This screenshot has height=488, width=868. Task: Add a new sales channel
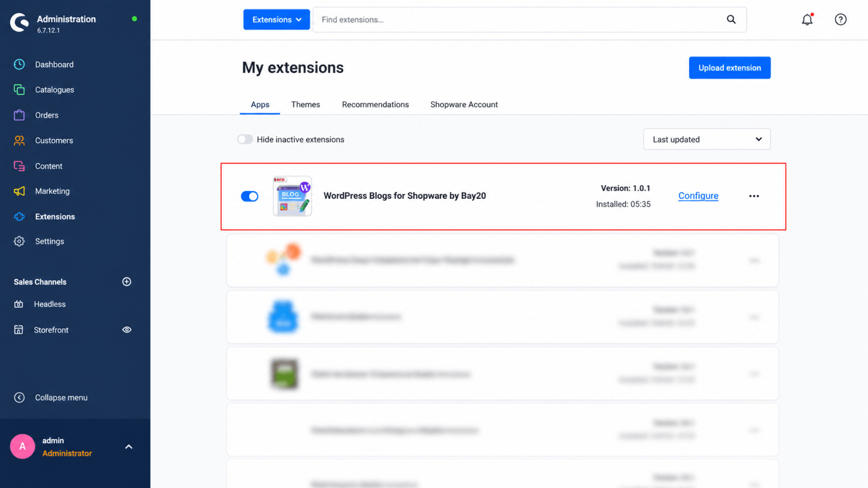(127, 282)
